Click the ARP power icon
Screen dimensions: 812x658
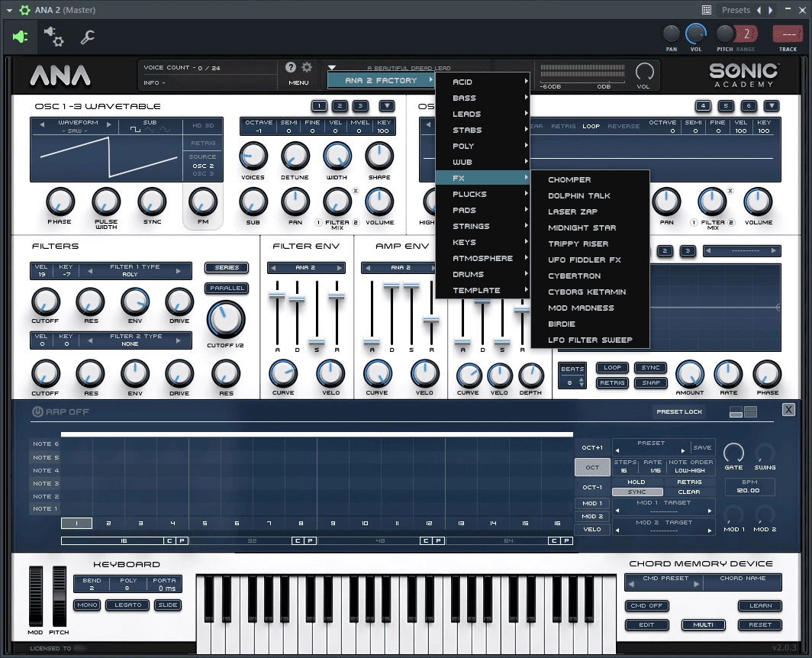tap(37, 412)
